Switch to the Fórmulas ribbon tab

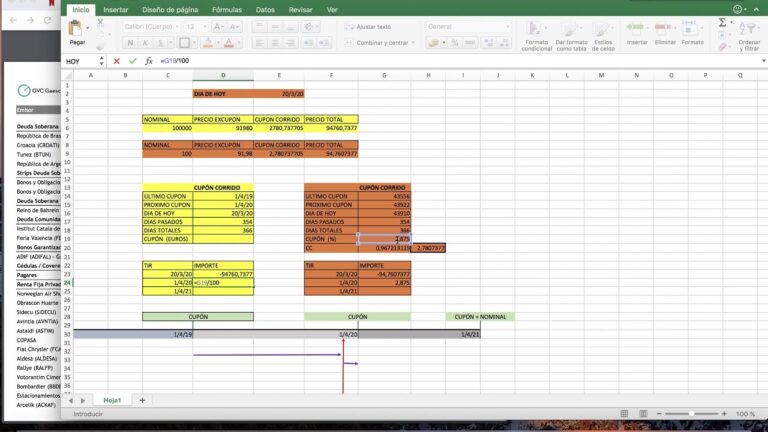[226, 10]
